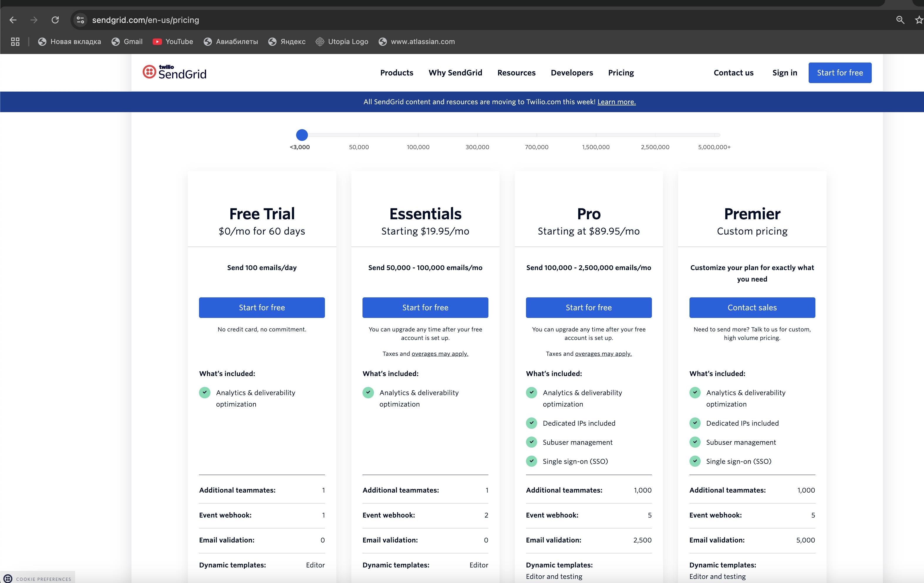Open the YouTube bookmark

173,41
